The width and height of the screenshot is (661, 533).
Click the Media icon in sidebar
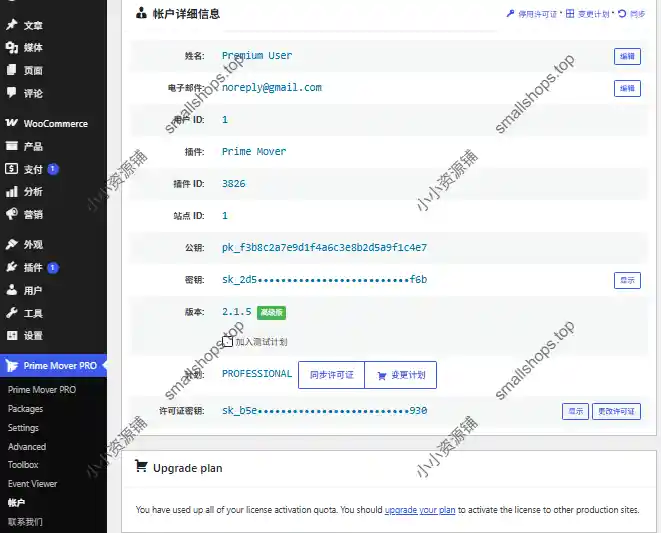pos(11,47)
